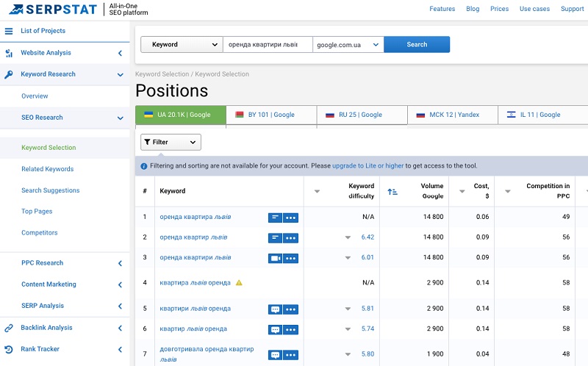Expand SERP Analysis section chevron
588x366 pixels.
120,306
